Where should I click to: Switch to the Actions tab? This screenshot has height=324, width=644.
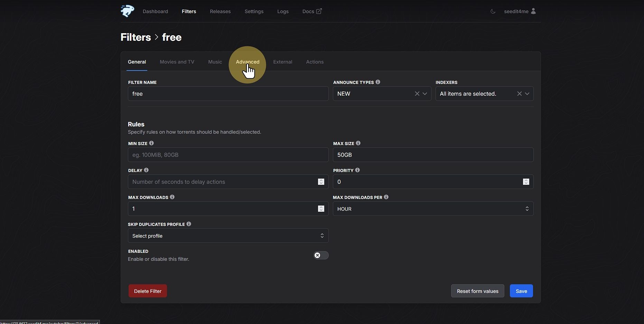(x=315, y=62)
